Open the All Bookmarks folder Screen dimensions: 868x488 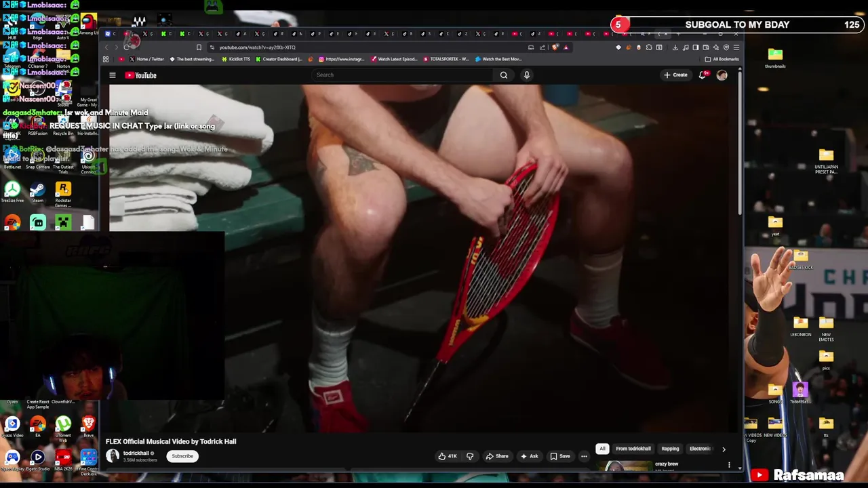coord(722,59)
